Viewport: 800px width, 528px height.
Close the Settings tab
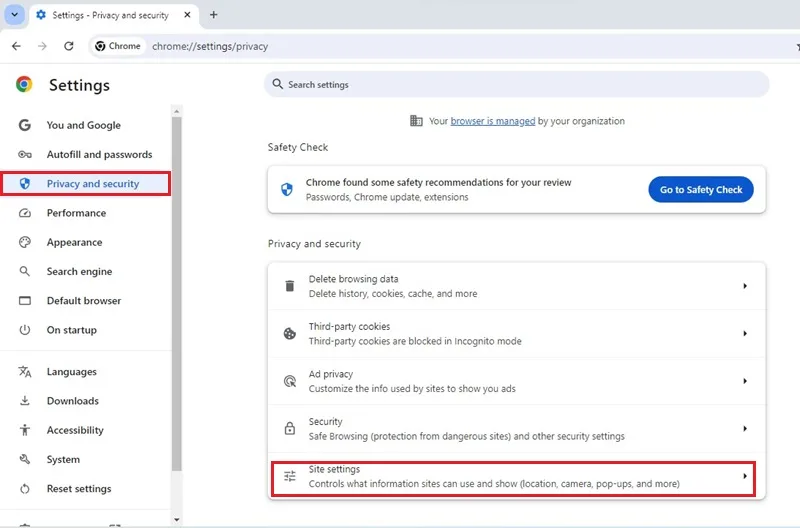coord(187,15)
